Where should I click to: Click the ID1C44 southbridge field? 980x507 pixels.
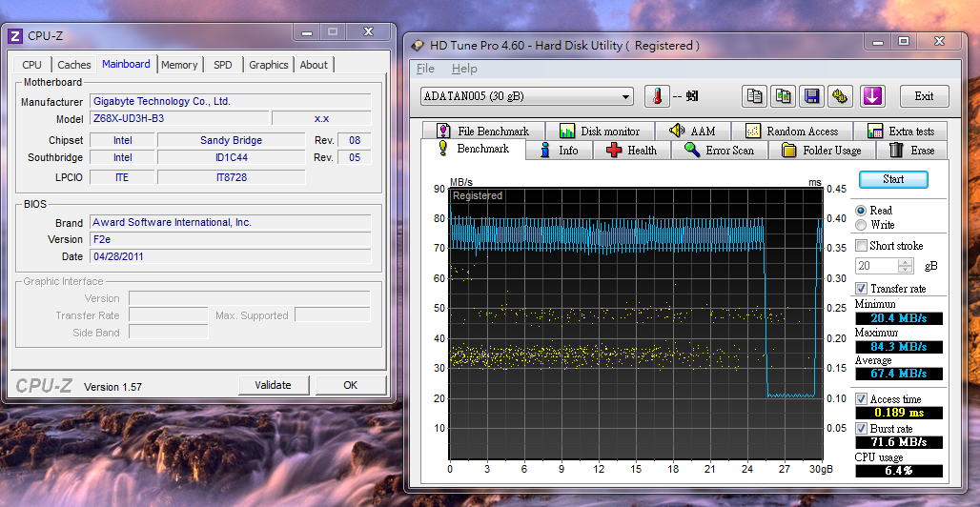pos(232,157)
